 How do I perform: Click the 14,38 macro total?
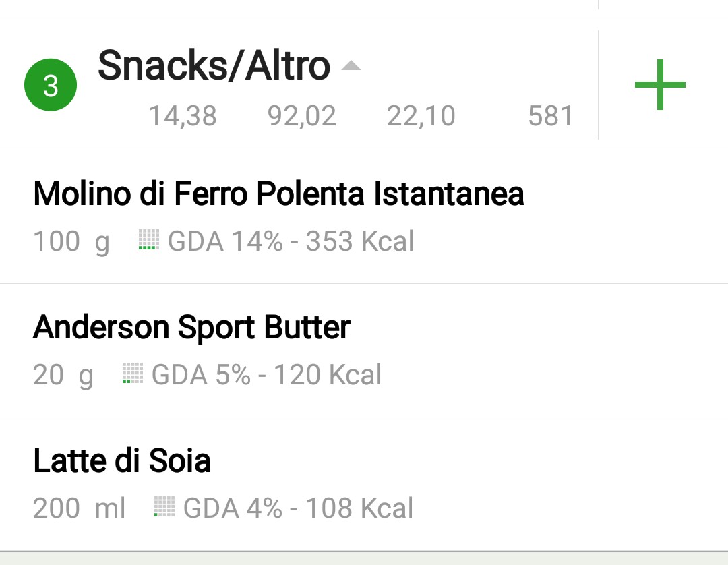[183, 115]
